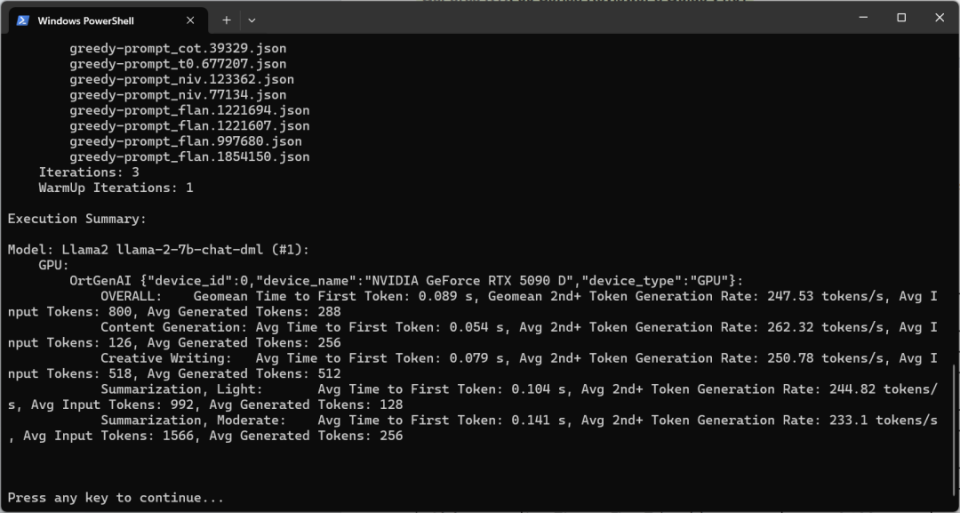
Task: Click the "Iterations: 3" line
Action: pyautogui.click(x=88, y=172)
